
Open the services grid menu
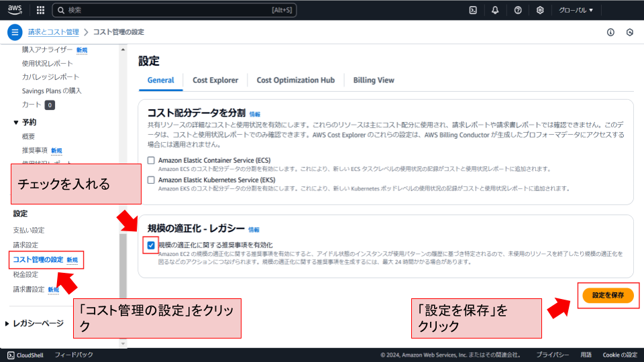(40, 10)
